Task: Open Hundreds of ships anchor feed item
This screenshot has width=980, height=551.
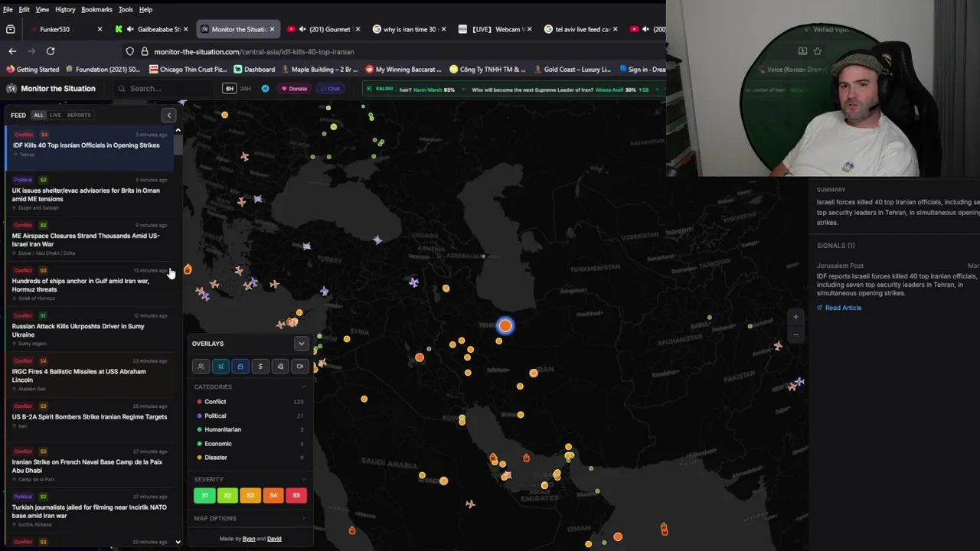Action: 90,285
